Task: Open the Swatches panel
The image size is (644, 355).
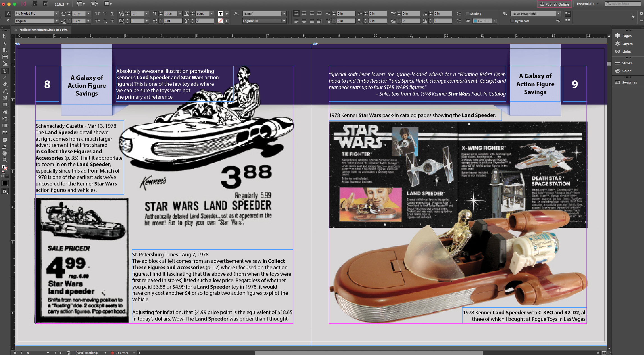Action: (626, 82)
